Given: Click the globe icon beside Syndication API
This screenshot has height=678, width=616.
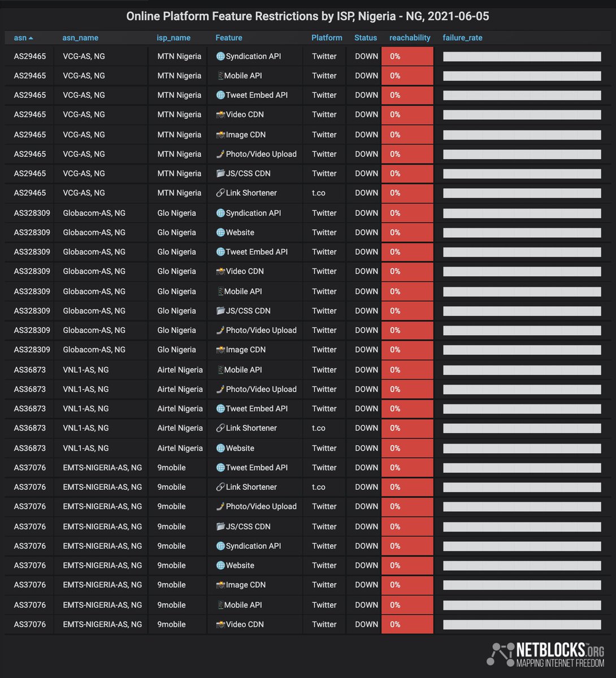Looking at the screenshot, I should coord(220,56).
